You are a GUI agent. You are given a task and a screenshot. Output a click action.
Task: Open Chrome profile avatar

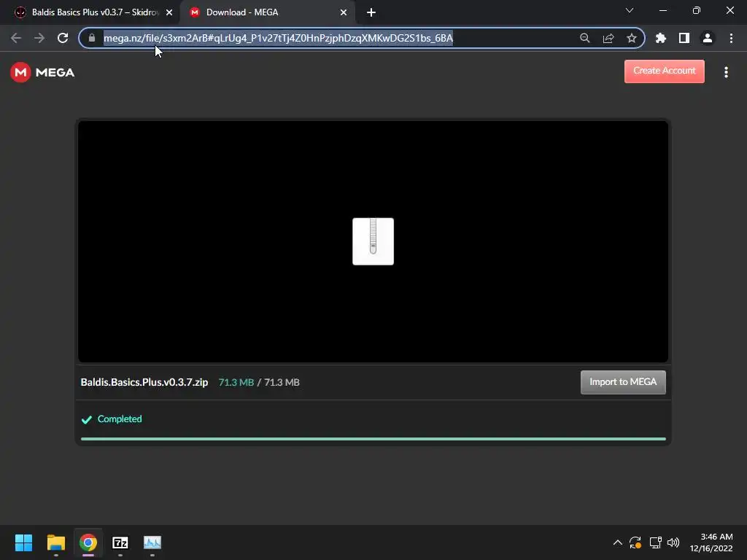click(x=708, y=38)
